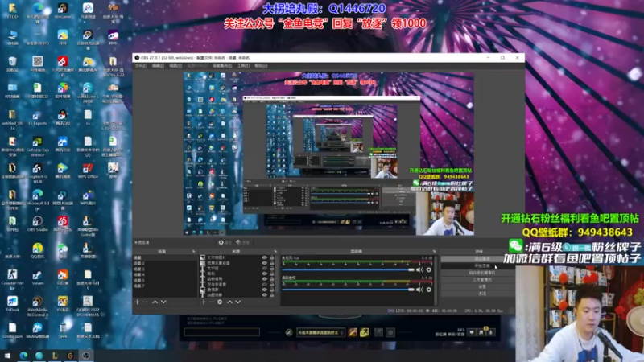Click the 退出 button in the controls dock
Viewport: 644px width, 362px height.
coord(481,294)
